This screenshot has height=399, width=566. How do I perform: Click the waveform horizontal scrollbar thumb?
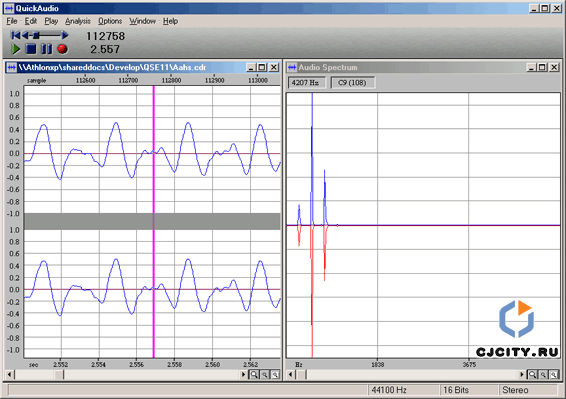pyautogui.click(x=59, y=375)
